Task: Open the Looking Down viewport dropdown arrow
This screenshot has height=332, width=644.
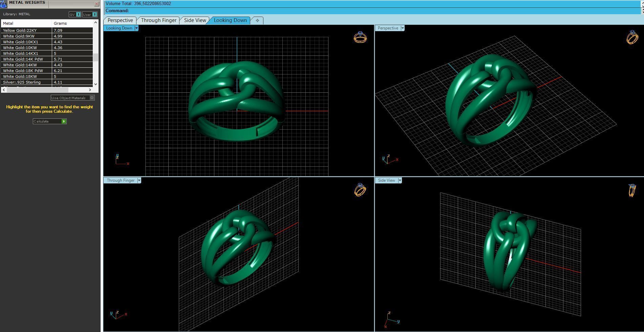Action: click(x=136, y=28)
